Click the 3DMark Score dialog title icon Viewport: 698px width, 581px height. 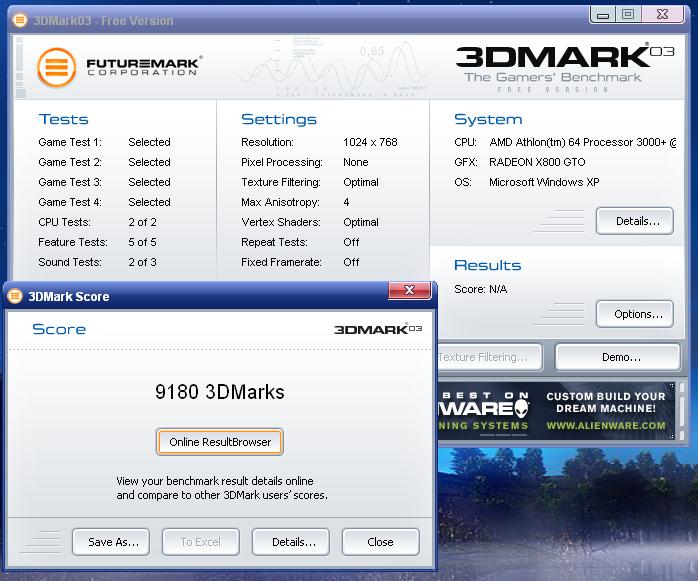point(15,296)
